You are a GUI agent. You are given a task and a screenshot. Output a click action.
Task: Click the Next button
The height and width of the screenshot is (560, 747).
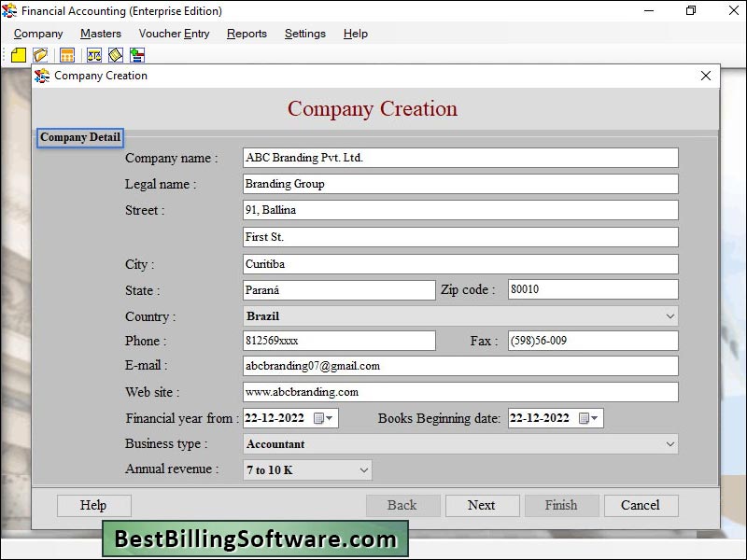point(482,505)
